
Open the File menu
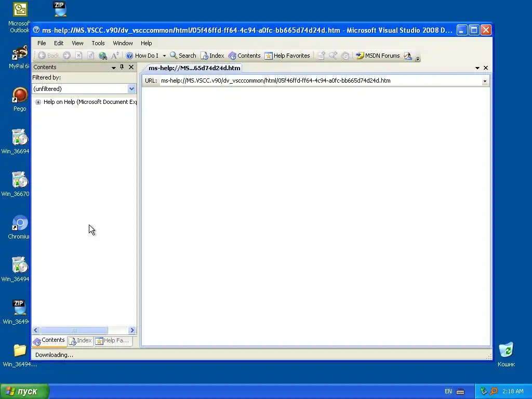point(42,43)
